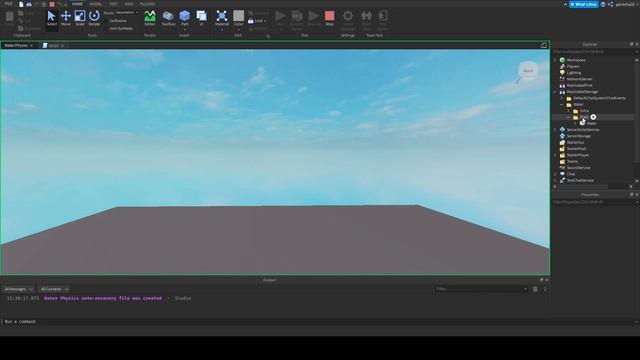Screen dimensions: 640x360
Task: Activate the Scale tool
Action: coord(80,18)
